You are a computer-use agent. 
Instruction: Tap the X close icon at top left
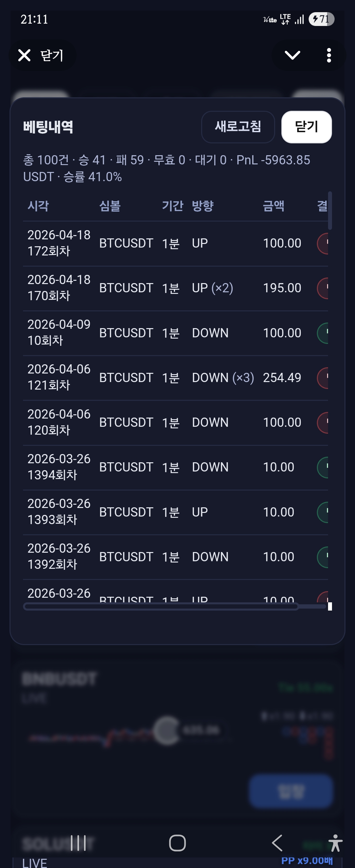pyautogui.click(x=24, y=55)
